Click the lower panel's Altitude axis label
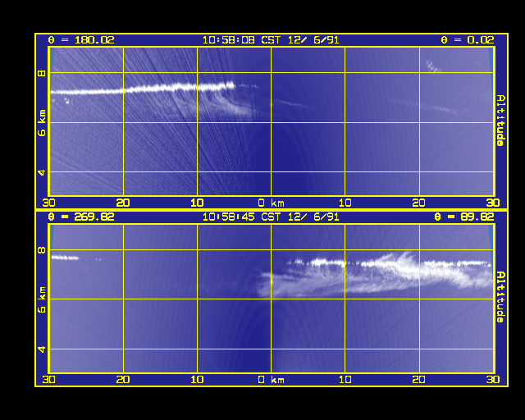Viewport: 525px width, 420px height. (x=500, y=297)
